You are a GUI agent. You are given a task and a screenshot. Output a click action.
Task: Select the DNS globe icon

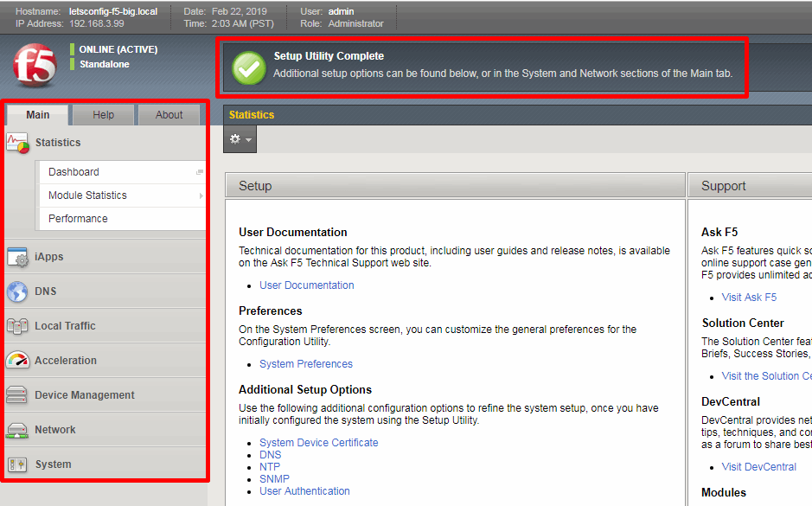coord(17,291)
